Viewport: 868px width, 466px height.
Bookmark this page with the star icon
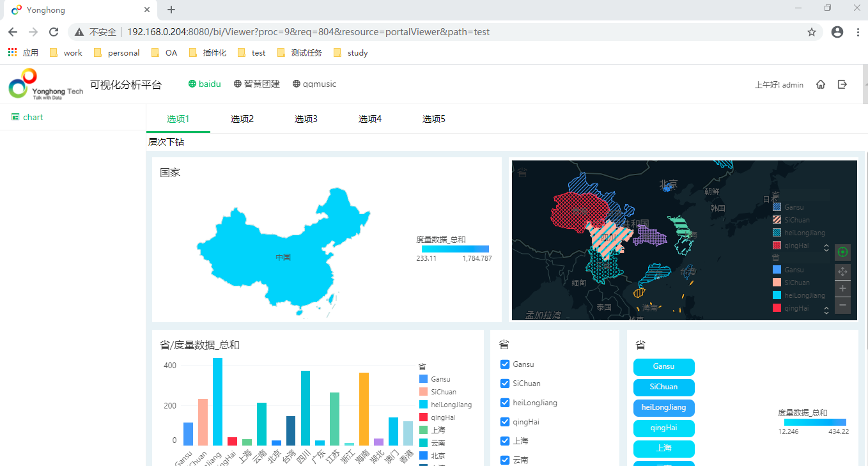coord(812,32)
